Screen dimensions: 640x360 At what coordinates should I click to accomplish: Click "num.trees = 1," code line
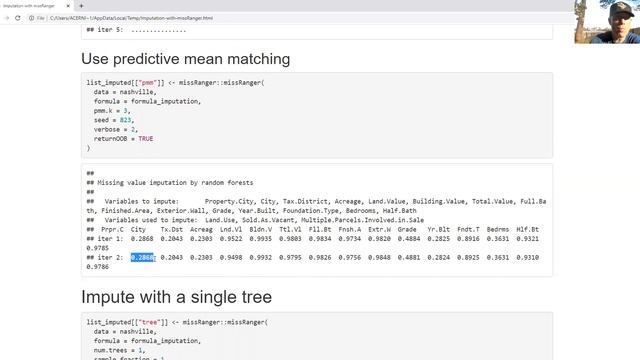120,350
